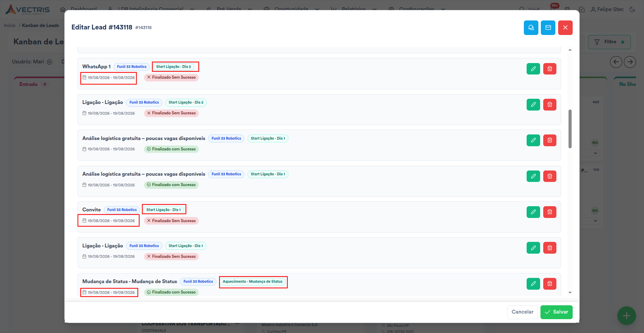Click the Filtro button
The width and height of the screenshot is (644, 333).
609,42
